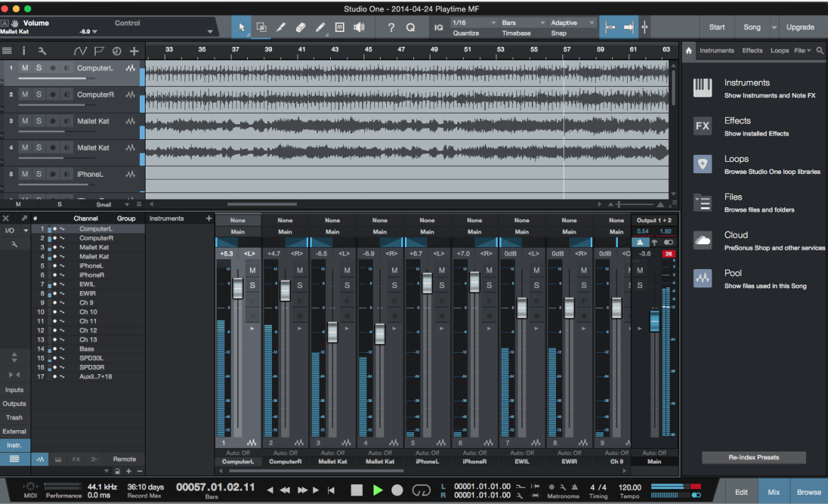Click the Re-Index Presets button
828x504 pixels.
pos(753,458)
